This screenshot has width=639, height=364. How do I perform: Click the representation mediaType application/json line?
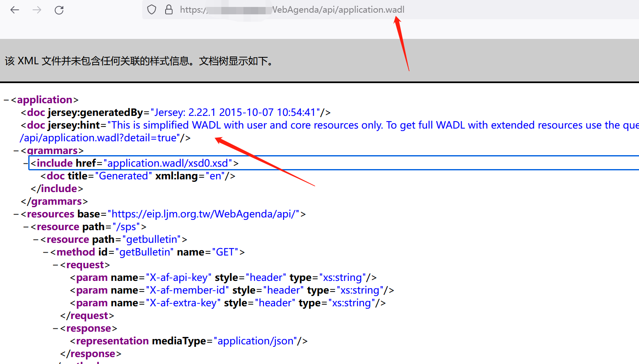189,341
